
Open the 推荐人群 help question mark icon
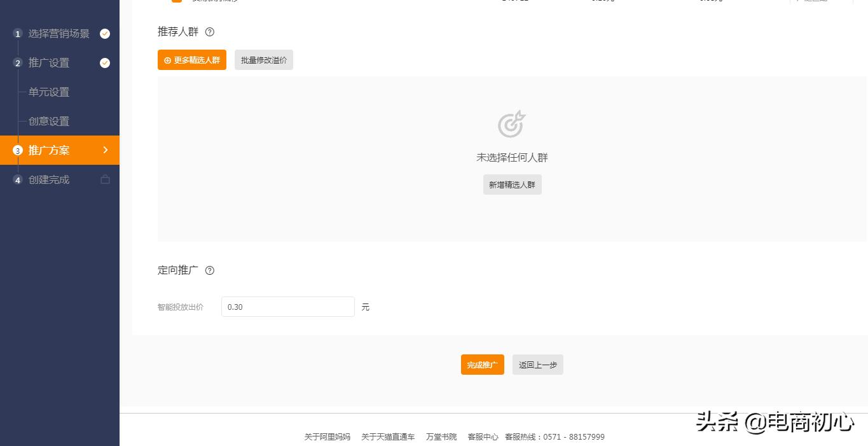coord(209,31)
